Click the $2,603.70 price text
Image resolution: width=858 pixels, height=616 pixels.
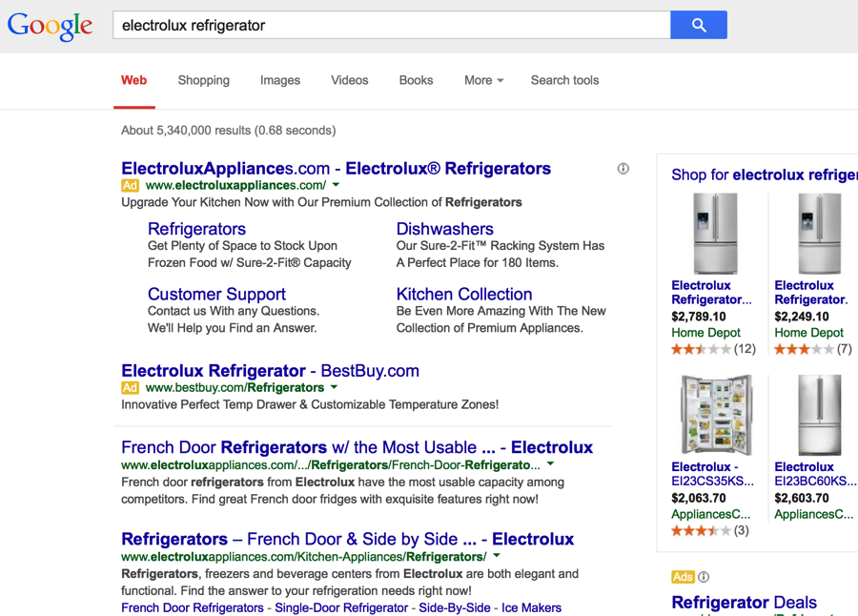(x=802, y=499)
